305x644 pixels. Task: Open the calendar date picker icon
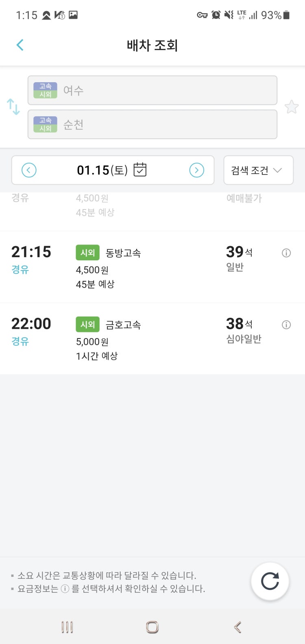140,170
